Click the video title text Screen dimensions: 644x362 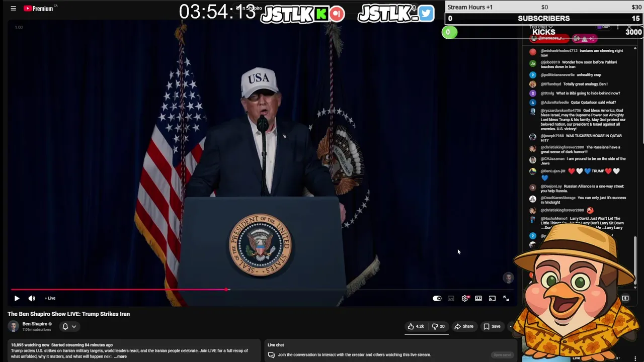[68, 314]
